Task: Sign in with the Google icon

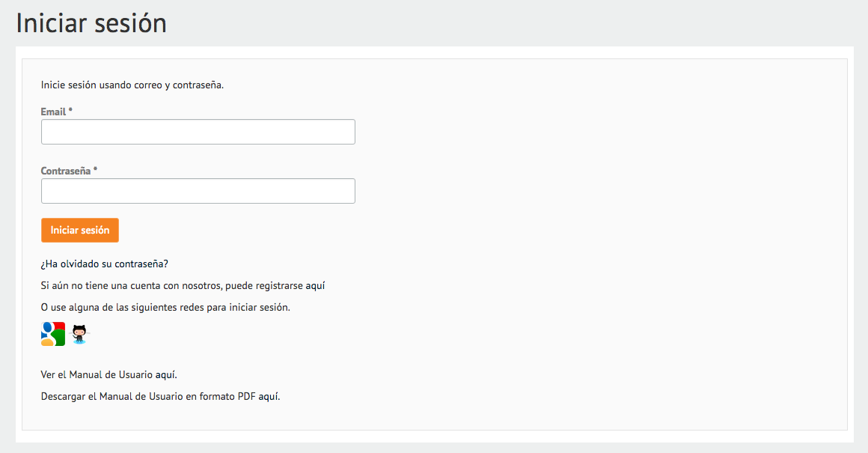Action: (53, 334)
